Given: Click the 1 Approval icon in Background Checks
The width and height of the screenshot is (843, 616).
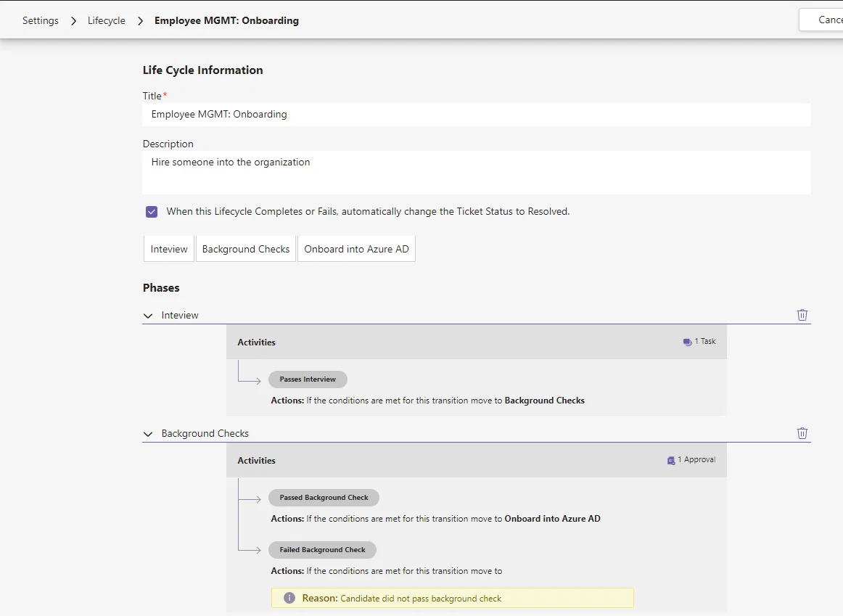Looking at the screenshot, I should pos(671,460).
